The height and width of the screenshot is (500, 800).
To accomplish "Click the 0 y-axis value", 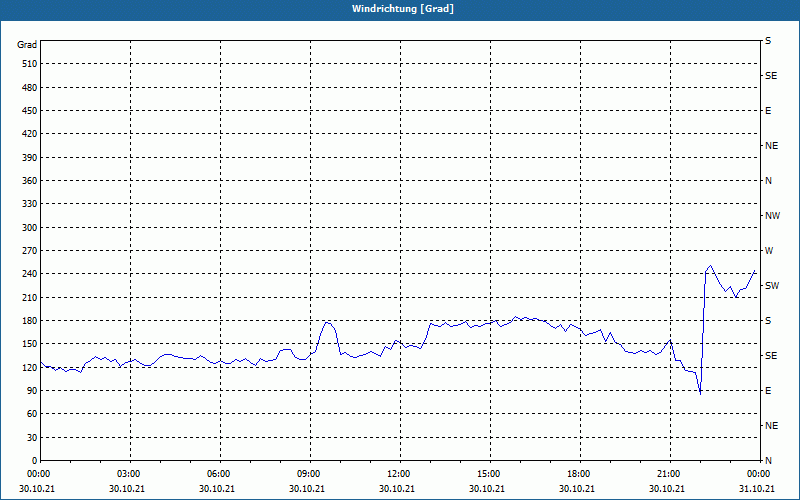I will 35,461.
